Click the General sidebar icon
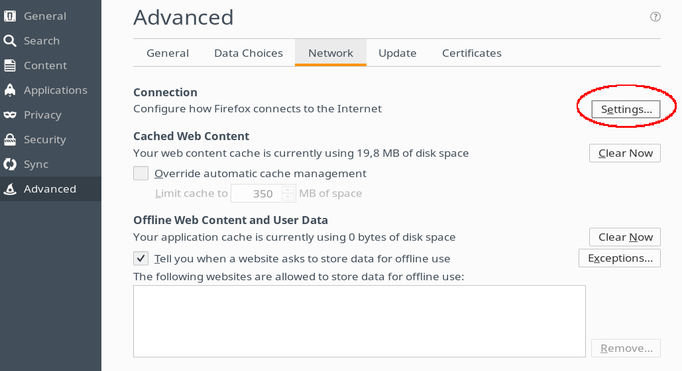This screenshot has height=371, width=682. [x=10, y=16]
